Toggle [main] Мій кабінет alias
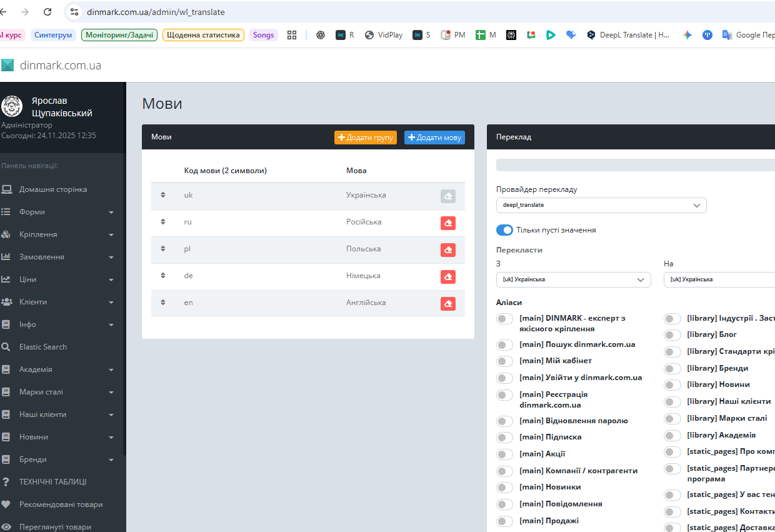The width and height of the screenshot is (775, 532). tap(504, 361)
